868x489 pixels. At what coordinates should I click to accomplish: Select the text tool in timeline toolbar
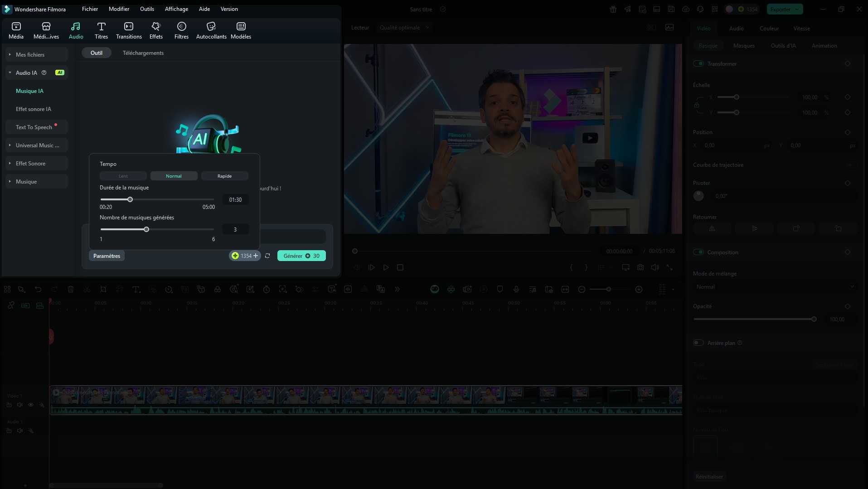pyautogui.click(x=136, y=289)
